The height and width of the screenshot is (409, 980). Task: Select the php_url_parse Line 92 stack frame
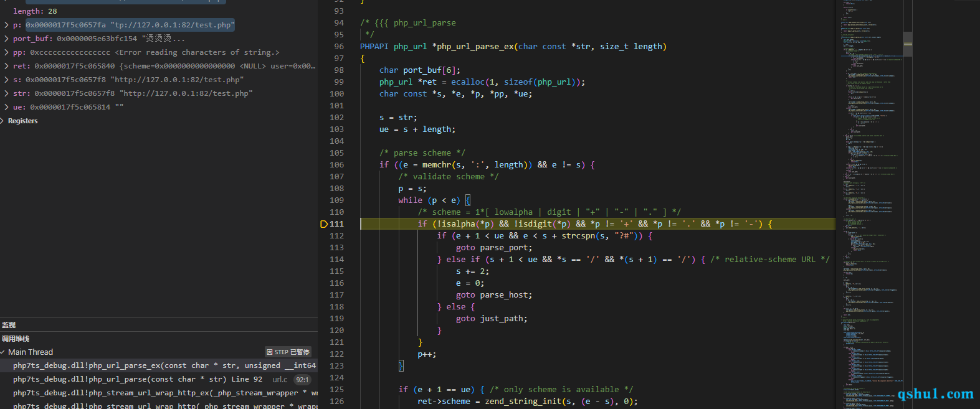tap(159, 379)
